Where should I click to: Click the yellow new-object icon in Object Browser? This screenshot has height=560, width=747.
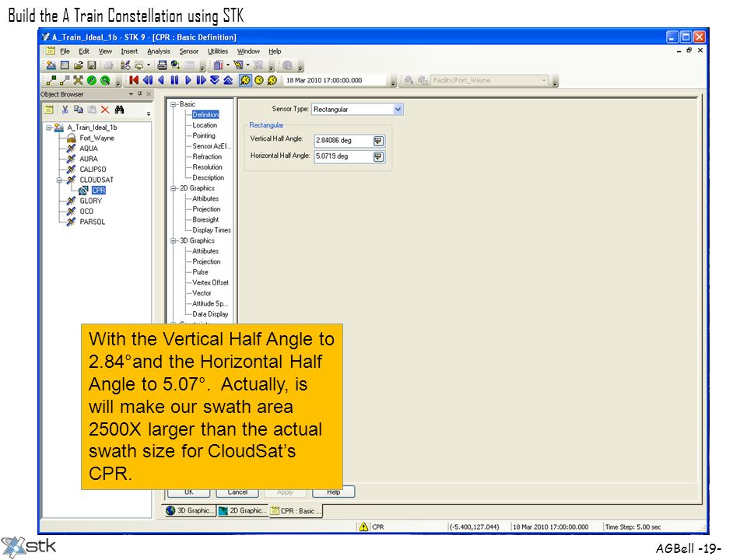[48, 110]
